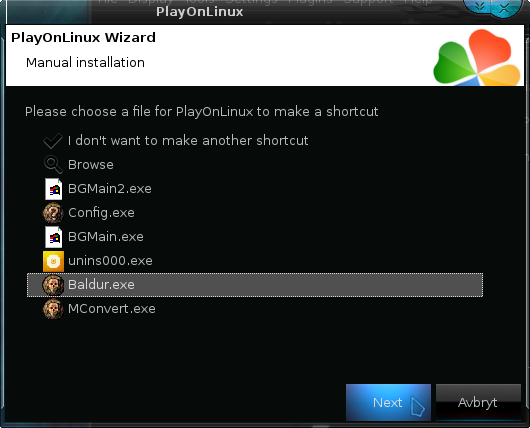Viewport: 530px width, 428px height.
Task: Minimize window with the double-chevron button
Action: tap(479, 7)
